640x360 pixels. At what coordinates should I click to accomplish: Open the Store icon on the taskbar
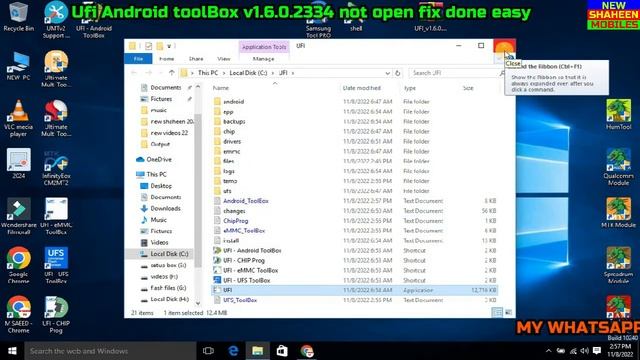[x=282, y=351]
